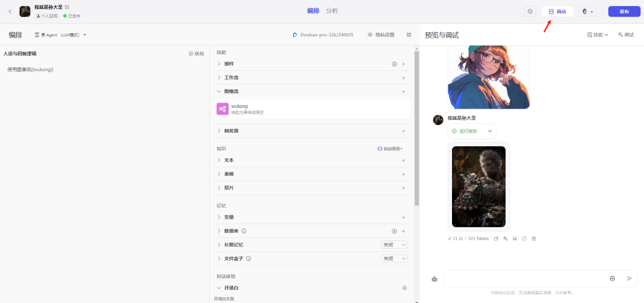The image size is (644, 303).
Task: Copy the bot reply message
Action: tap(496, 239)
